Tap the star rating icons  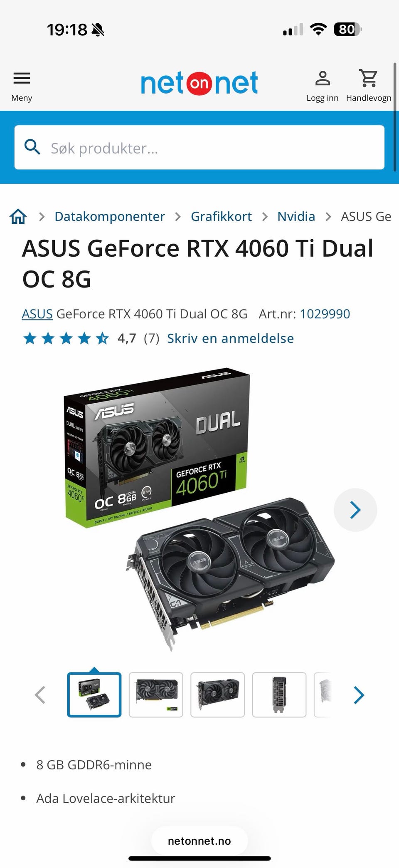point(66,338)
